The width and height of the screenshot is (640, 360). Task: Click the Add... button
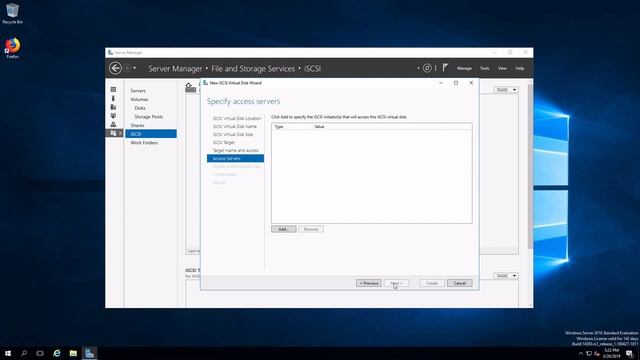284,229
